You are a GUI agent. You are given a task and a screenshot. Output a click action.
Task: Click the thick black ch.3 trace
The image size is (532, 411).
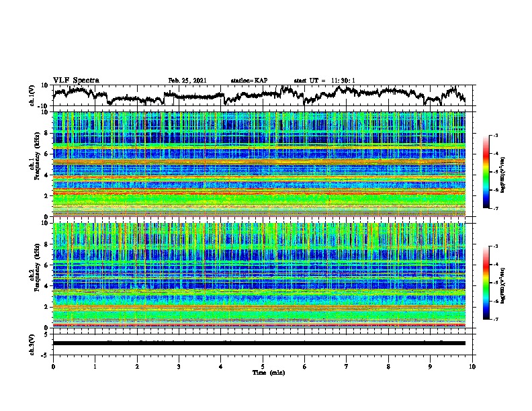[x=259, y=343]
